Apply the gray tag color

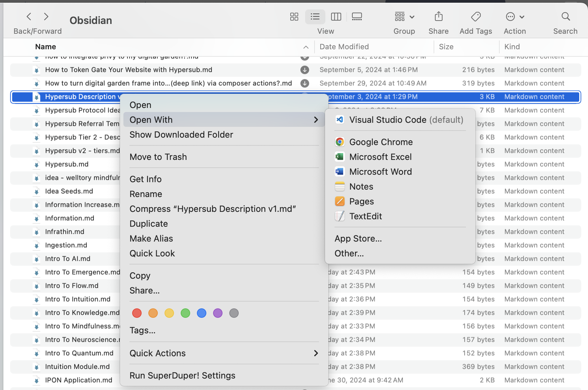click(x=234, y=313)
